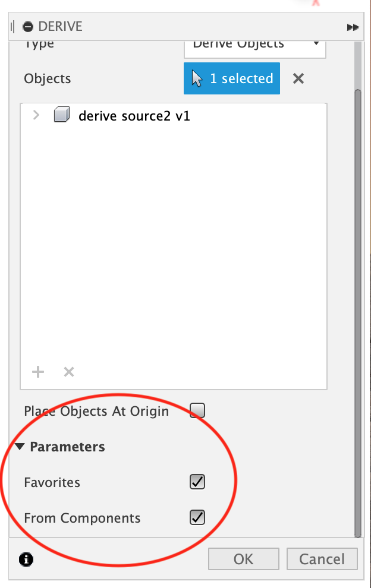Click the DERIVE panel title
This screenshot has width=371, height=588.
coord(60,27)
